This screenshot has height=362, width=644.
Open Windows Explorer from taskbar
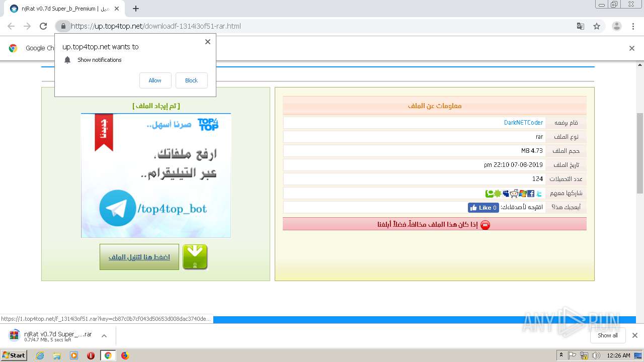pos(57,355)
